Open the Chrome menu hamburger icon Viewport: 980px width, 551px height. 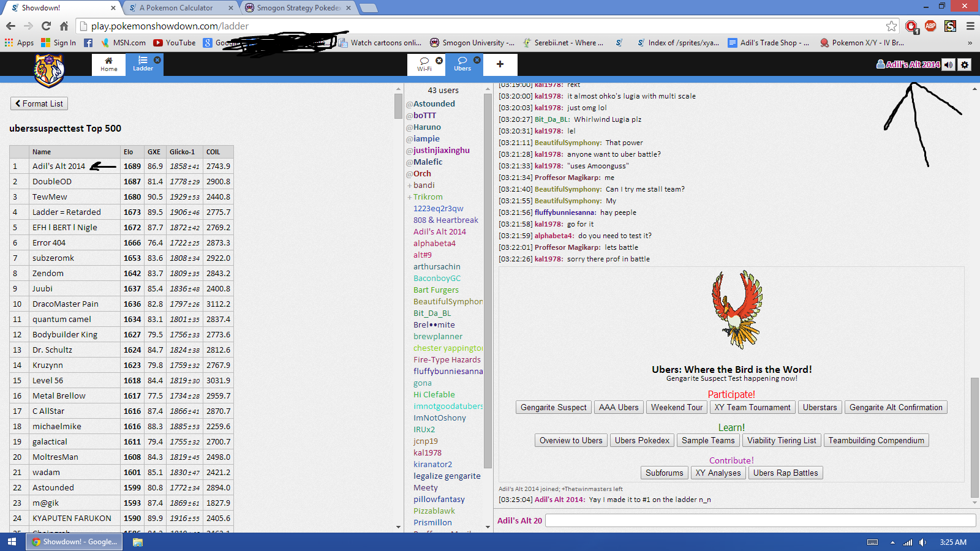(970, 26)
